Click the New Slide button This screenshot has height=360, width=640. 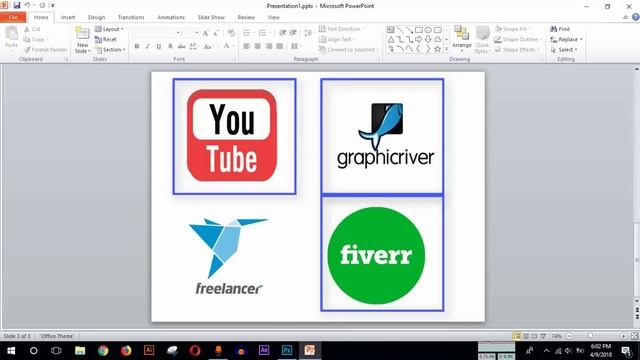pyautogui.click(x=82, y=40)
